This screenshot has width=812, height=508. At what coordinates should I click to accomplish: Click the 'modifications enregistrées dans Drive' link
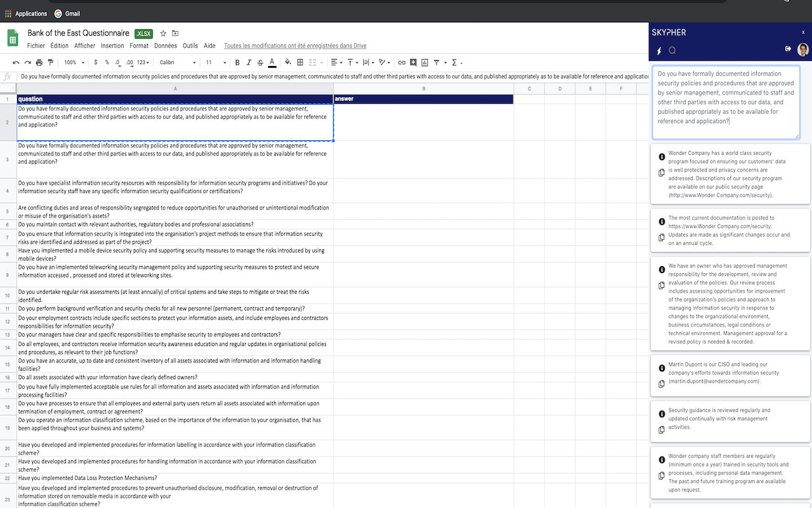coord(295,46)
